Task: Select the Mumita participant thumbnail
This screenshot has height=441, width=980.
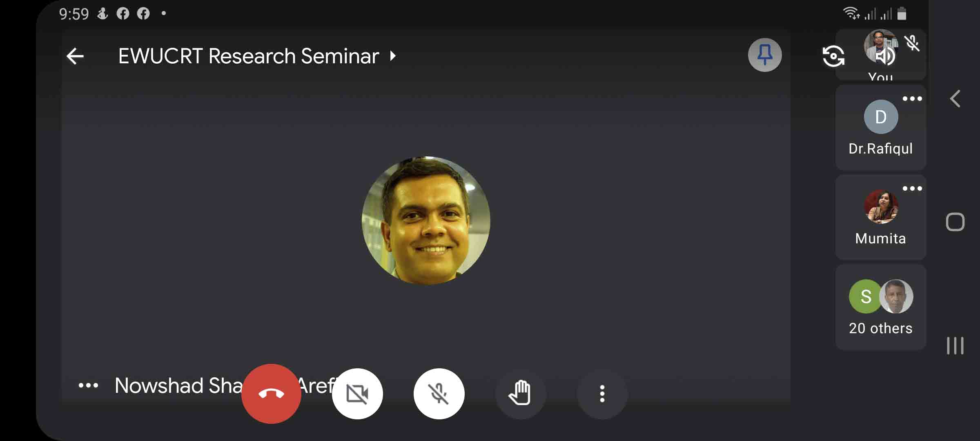Action: pyautogui.click(x=881, y=217)
